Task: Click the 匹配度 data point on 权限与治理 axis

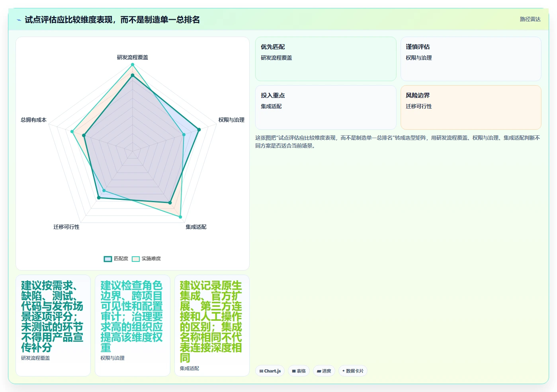Action: [x=199, y=129]
